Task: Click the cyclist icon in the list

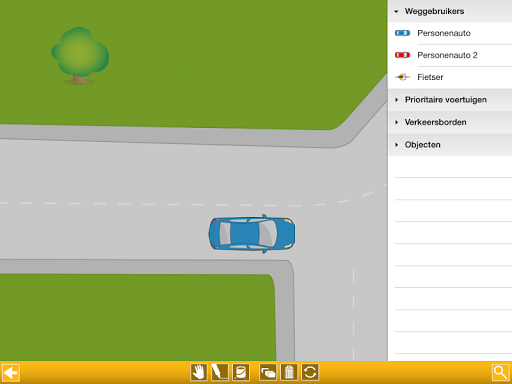Action: (402, 77)
